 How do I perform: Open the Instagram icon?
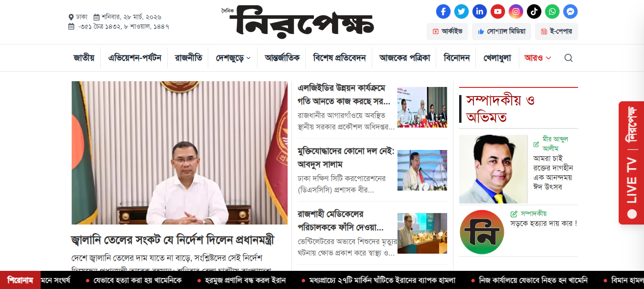(516, 11)
